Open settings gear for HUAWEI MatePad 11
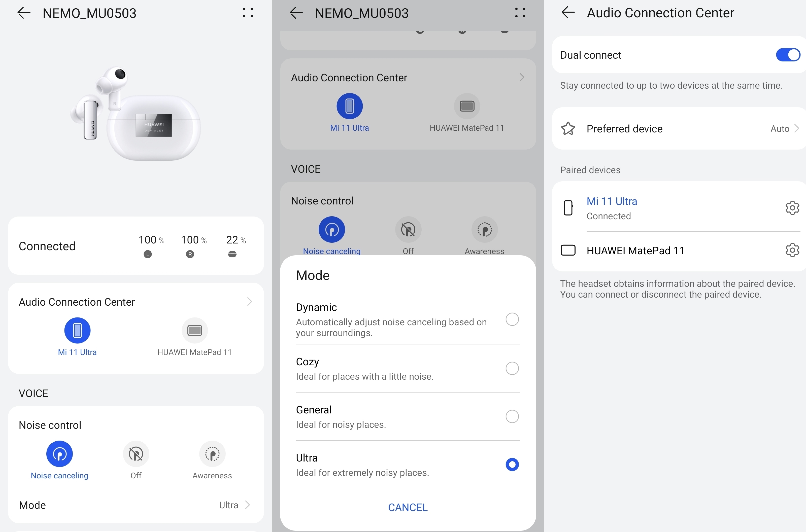 (792, 251)
